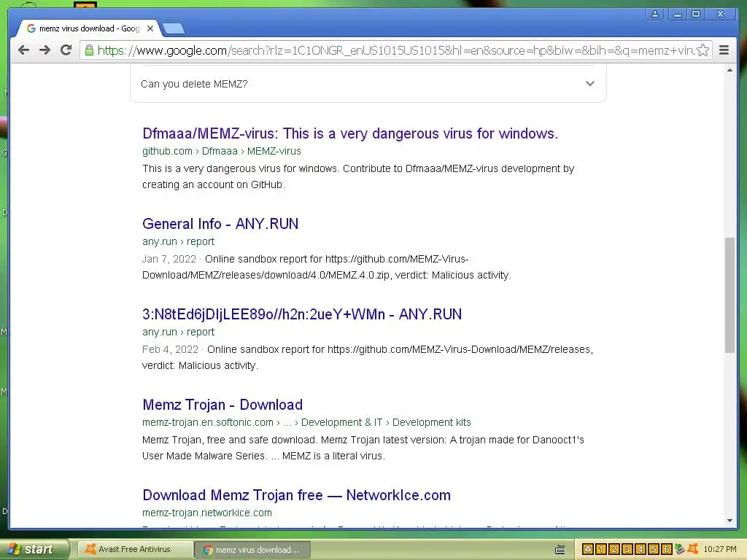747x560 pixels.
Task: Click tray icon numbered 2
Action: 614,550
